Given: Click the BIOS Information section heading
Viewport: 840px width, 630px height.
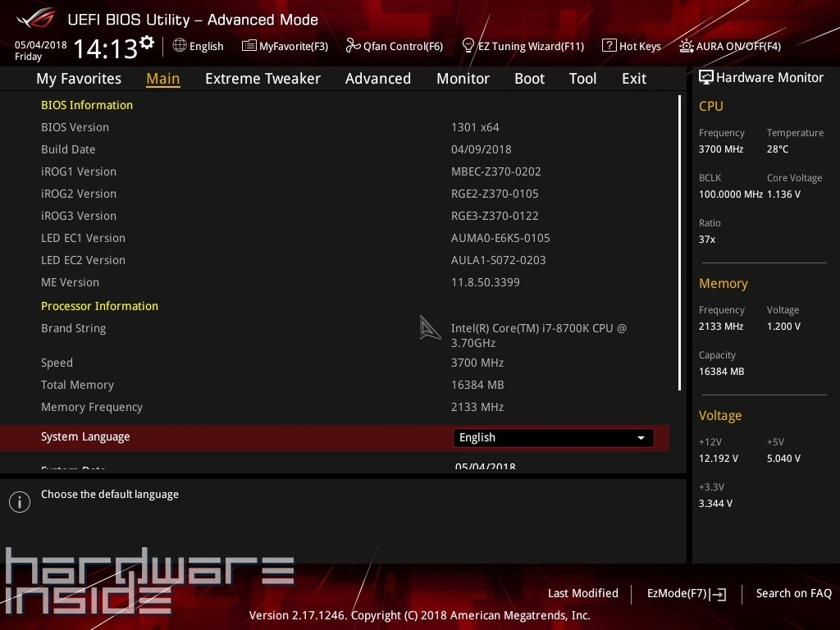Looking at the screenshot, I should click(x=87, y=105).
